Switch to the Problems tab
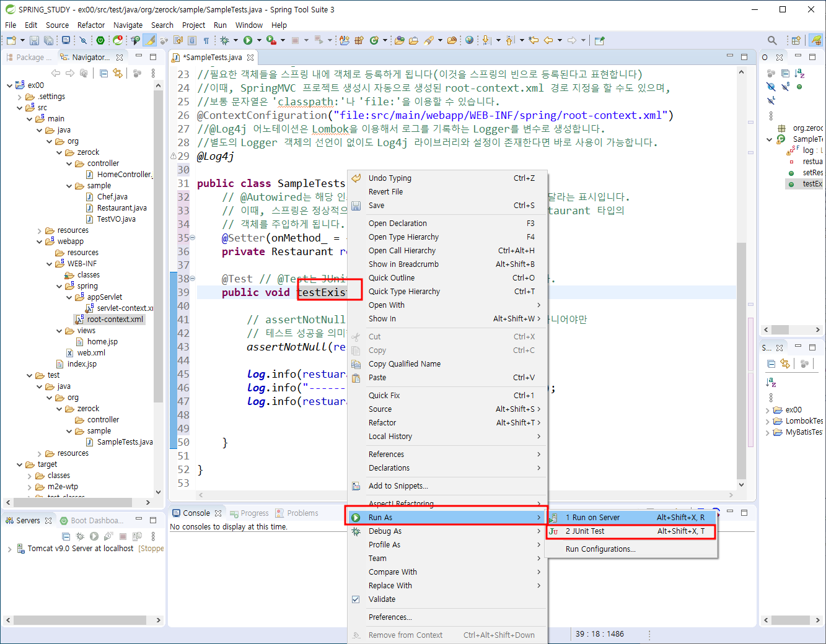The height and width of the screenshot is (644, 826). tap(297, 513)
